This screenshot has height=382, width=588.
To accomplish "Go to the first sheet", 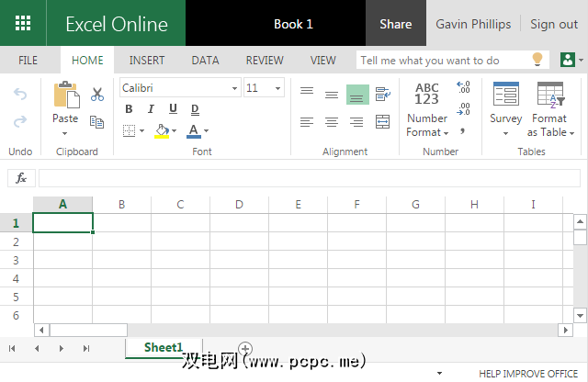I will tap(12, 349).
